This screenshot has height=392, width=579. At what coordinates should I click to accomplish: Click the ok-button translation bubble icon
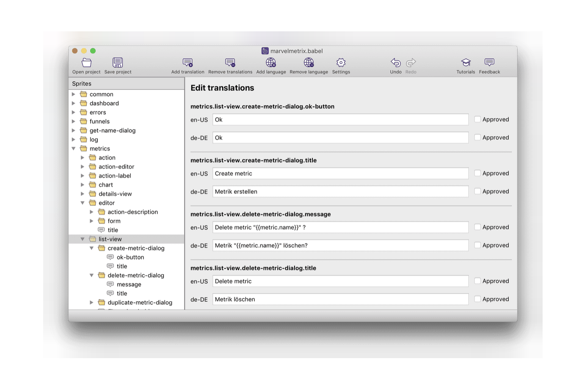pos(110,257)
